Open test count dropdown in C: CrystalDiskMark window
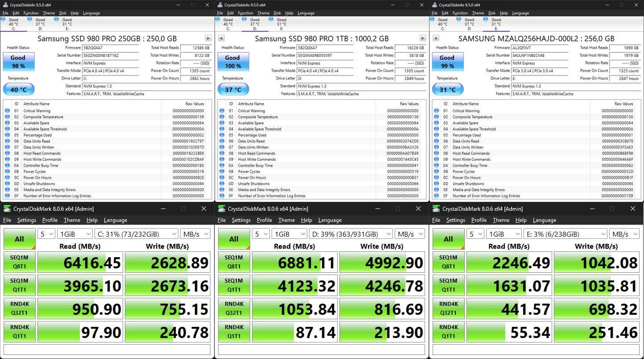Screen dimensions: 644x359 [x=46, y=234]
